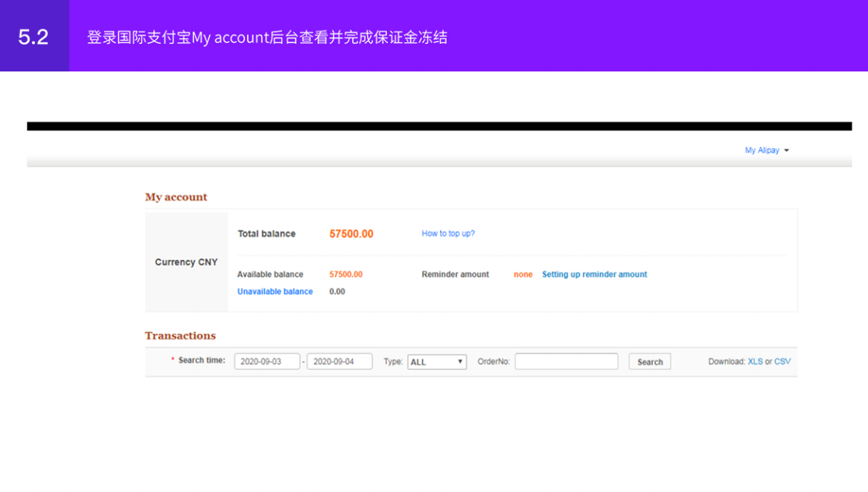Click the Unavailable balance link
This screenshot has height=492, width=868.
(275, 291)
